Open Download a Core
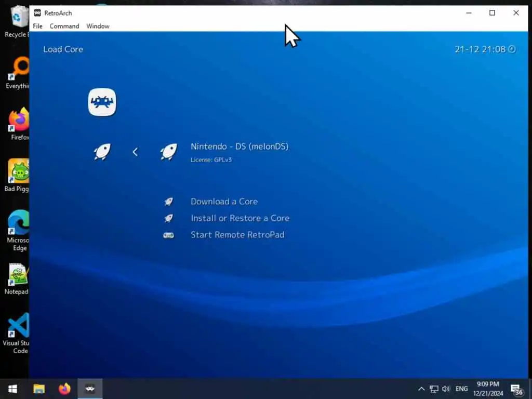 (224, 202)
